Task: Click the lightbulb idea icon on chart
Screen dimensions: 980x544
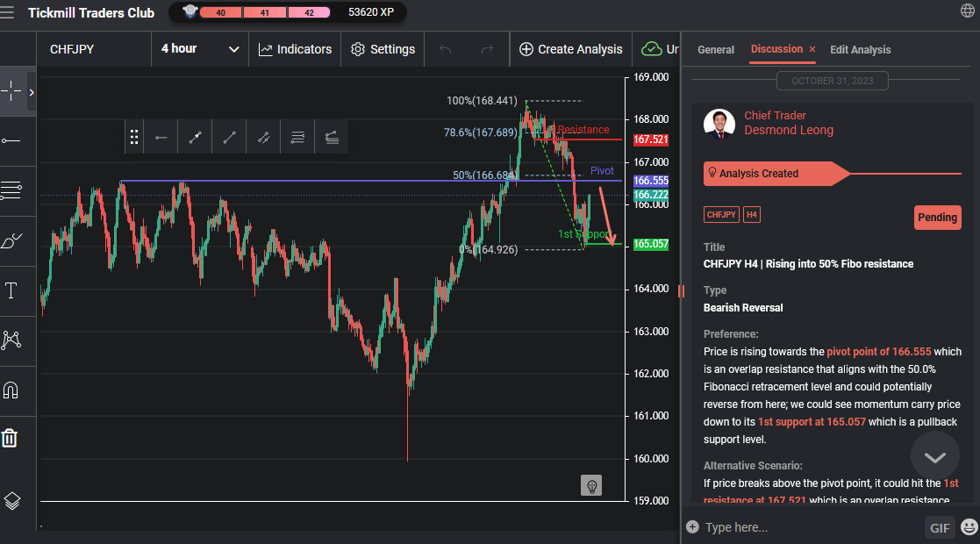Action: coord(590,485)
